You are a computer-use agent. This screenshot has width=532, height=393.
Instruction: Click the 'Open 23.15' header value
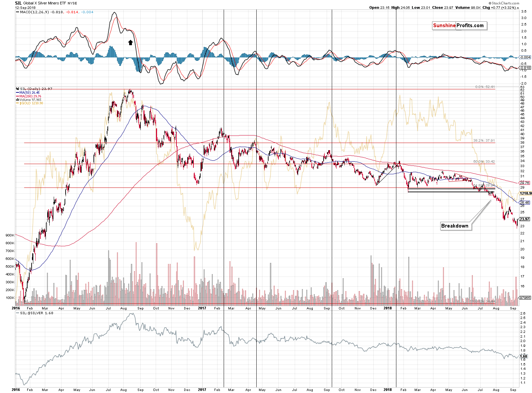pos(379,7)
